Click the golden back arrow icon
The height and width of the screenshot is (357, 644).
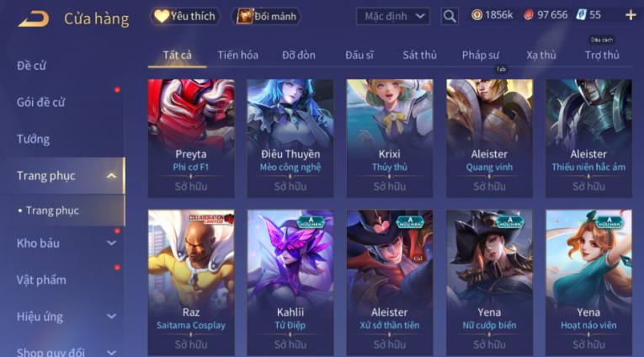[34, 19]
